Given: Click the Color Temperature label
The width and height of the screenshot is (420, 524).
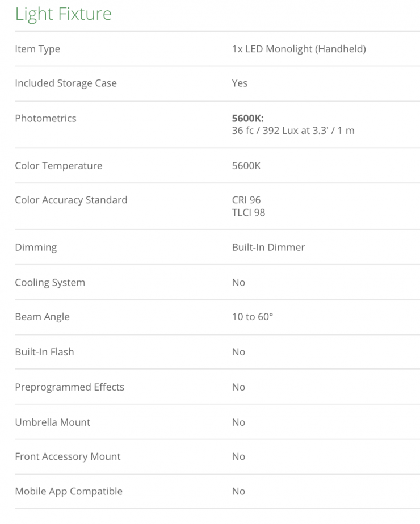Looking at the screenshot, I should [58, 166].
